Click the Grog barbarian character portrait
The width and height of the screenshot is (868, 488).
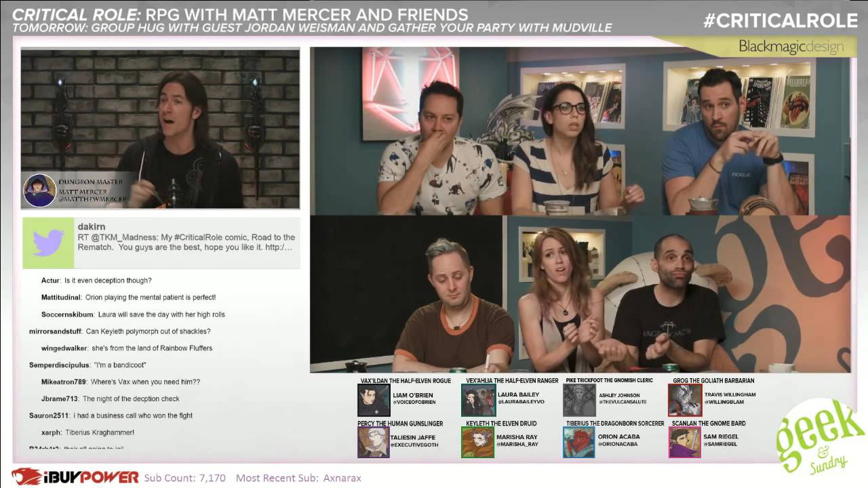tap(685, 400)
